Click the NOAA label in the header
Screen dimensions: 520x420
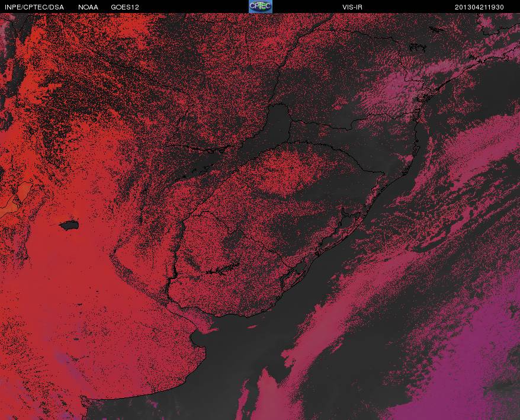click(88, 7)
